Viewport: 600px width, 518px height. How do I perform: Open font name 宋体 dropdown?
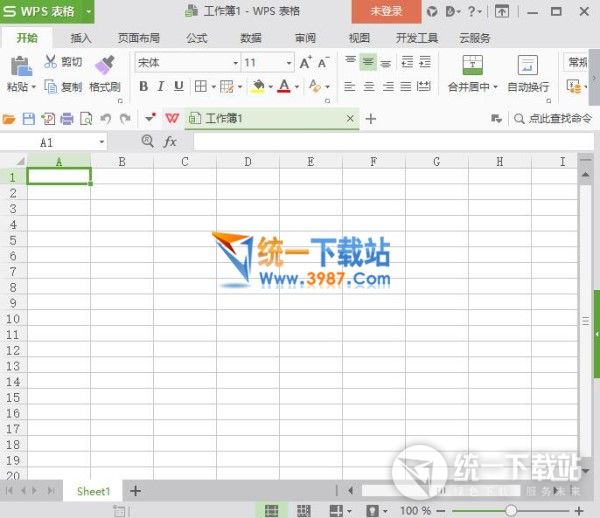pos(236,63)
